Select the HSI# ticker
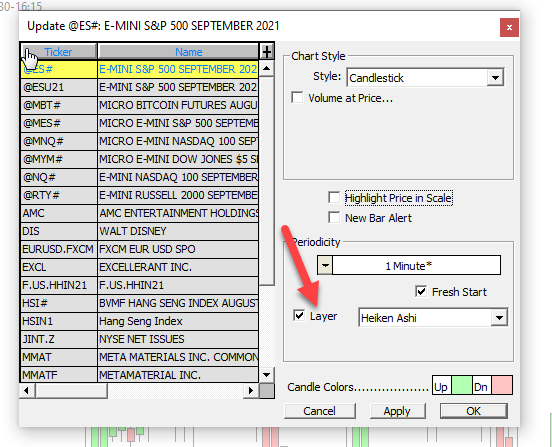The height and width of the screenshot is (447, 552). coord(58,303)
